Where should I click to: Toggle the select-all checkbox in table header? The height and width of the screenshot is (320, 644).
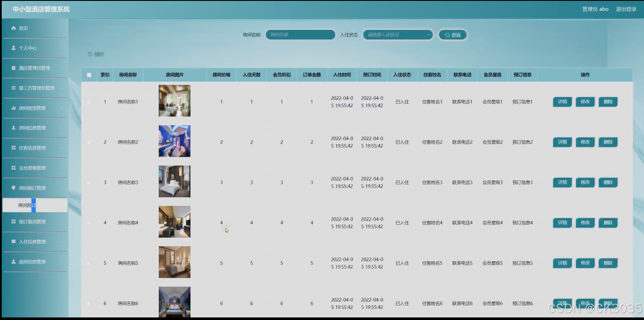(x=89, y=75)
